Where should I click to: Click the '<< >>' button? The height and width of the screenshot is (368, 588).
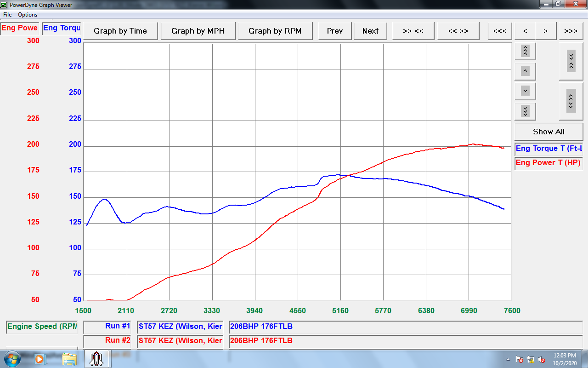(458, 31)
